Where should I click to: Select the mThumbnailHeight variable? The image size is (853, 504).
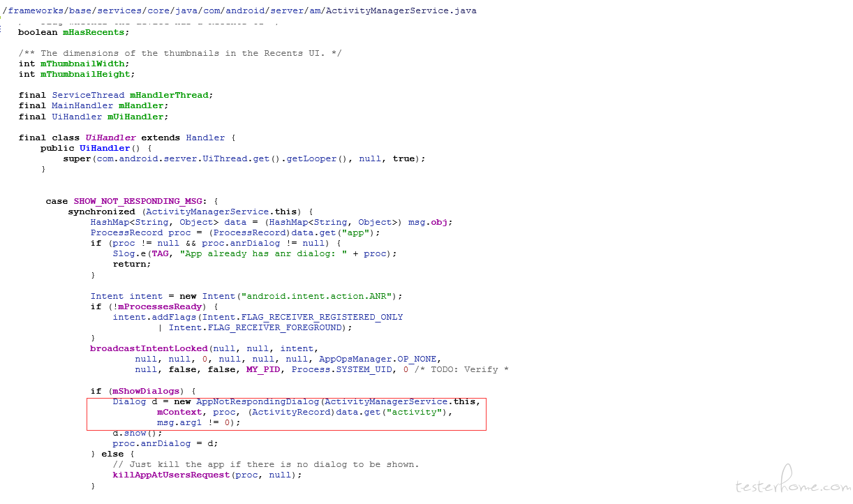85,74
